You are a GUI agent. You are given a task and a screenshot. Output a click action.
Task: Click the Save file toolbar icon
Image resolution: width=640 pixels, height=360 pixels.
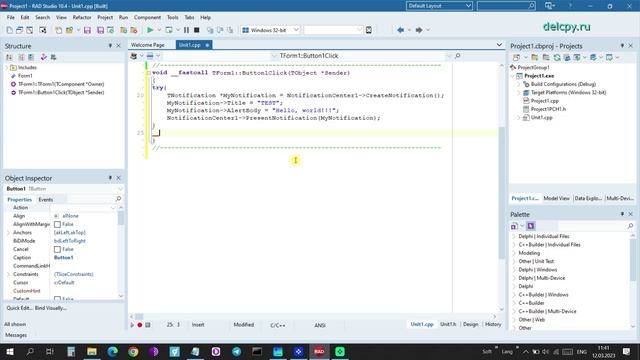(87, 30)
